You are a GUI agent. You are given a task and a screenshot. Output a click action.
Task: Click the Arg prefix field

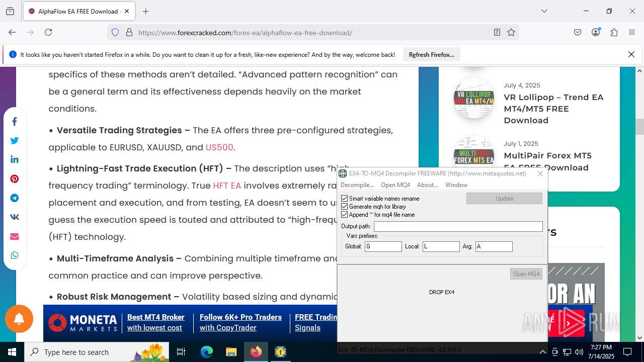tap(494, 246)
